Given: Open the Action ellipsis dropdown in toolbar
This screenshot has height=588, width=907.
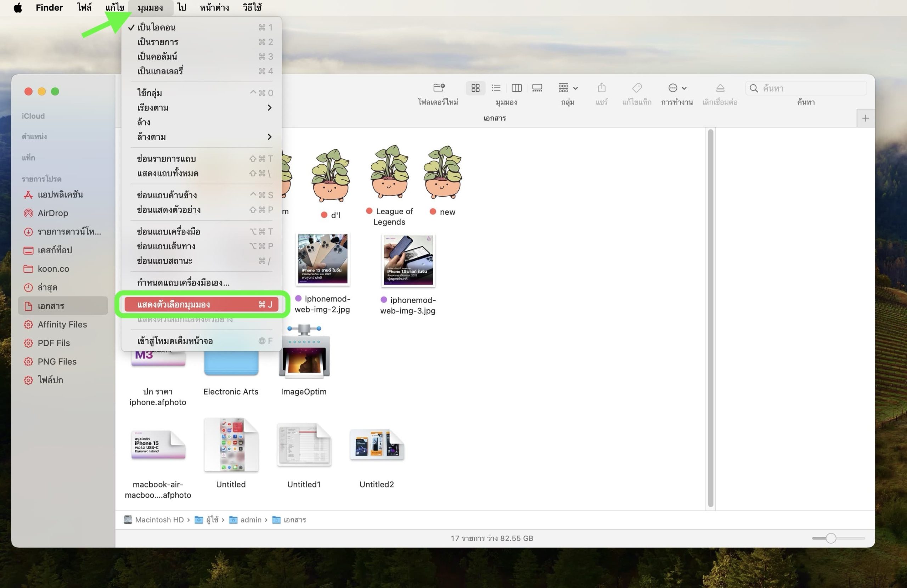Looking at the screenshot, I should (677, 88).
